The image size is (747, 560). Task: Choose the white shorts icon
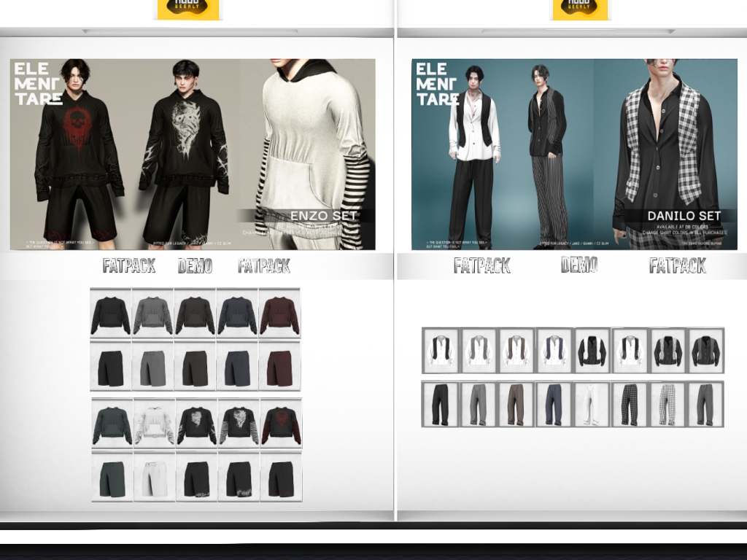(x=154, y=478)
